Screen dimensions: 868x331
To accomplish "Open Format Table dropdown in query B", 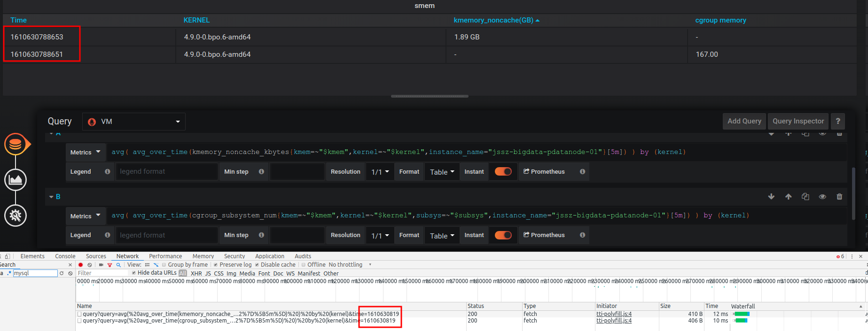I will (442, 235).
